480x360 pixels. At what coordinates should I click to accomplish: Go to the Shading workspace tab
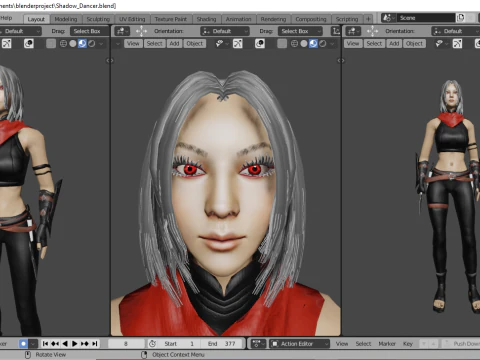206,19
